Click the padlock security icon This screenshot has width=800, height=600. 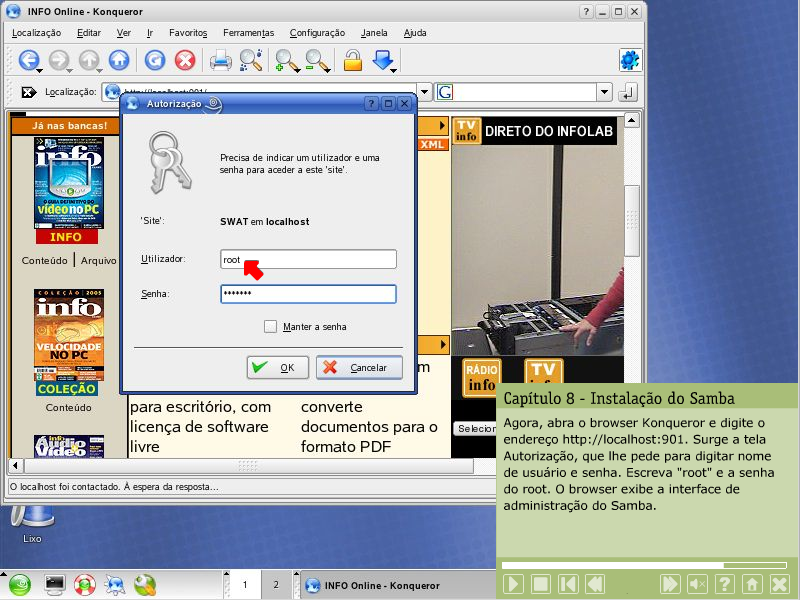[352, 60]
